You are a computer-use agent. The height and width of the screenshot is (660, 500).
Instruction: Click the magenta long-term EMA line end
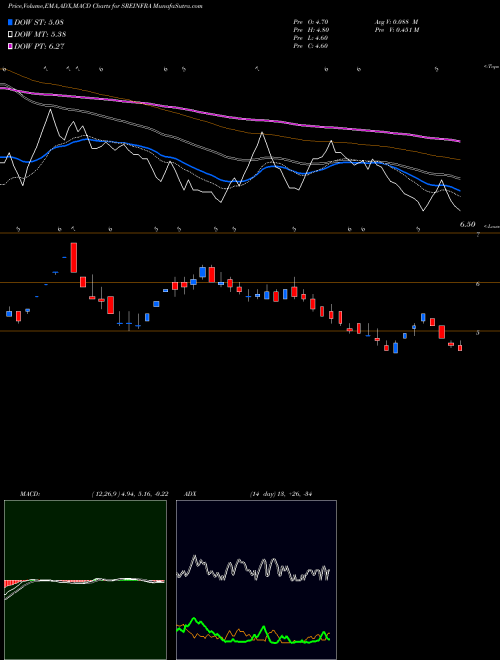(458, 141)
